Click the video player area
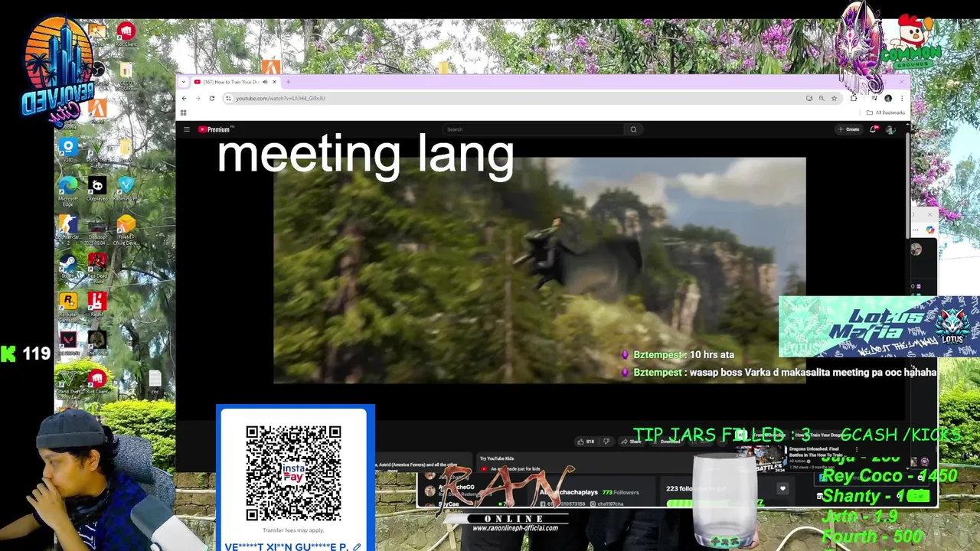 pos(539,269)
